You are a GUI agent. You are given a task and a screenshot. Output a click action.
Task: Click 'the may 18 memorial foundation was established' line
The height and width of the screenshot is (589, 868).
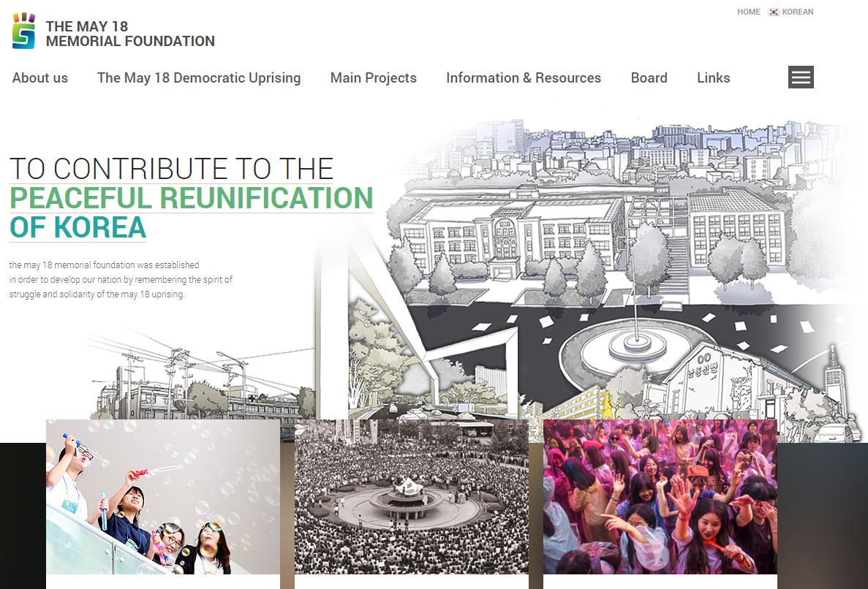pyautogui.click(x=104, y=265)
